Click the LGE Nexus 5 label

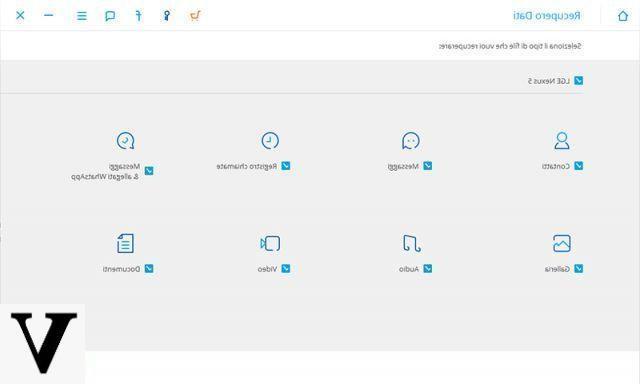pyautogui.click(x=549, y=81)
